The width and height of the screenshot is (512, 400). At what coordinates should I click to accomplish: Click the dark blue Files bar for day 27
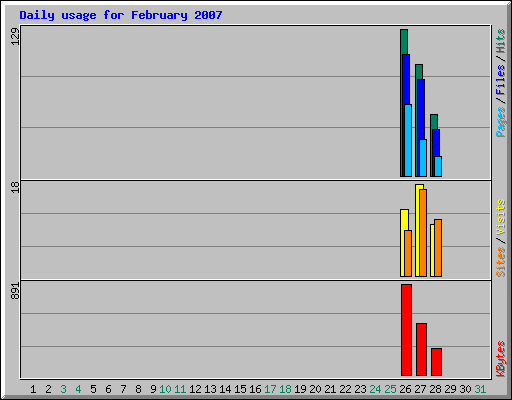(x=421, y=109)
